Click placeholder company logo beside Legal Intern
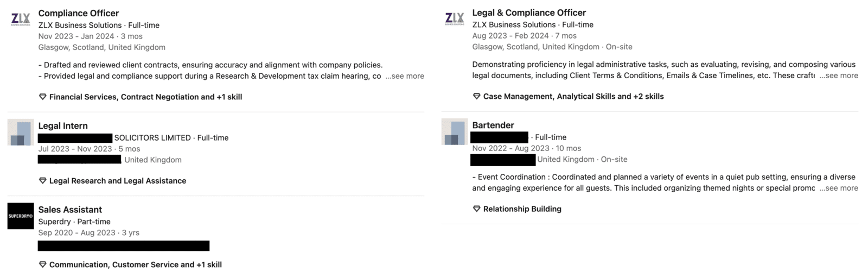Image resolution: width=868 pixels, height=277 pixels. click(21, 133)
